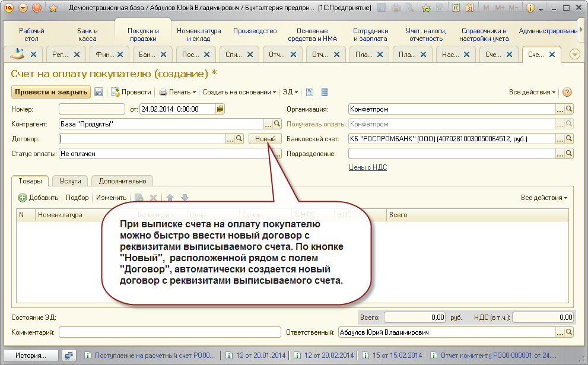
Task: Click into the Комментарий input field
Action: pyautogui.click(x=169, y=332)
